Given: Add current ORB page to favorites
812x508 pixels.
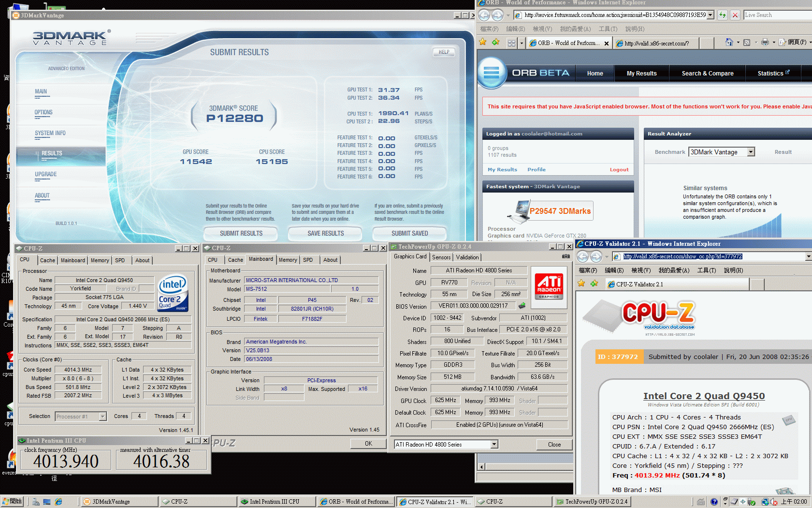Looking at the screenshot, I should [495, 43].
